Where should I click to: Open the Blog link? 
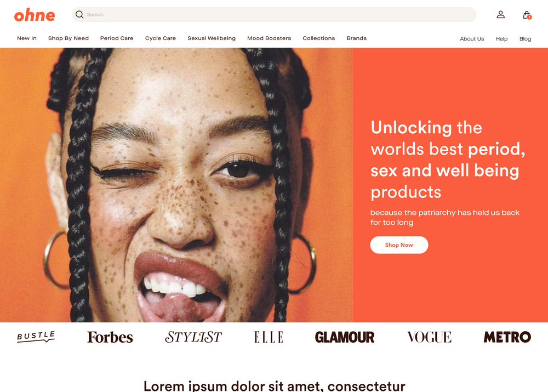(525, 39)
